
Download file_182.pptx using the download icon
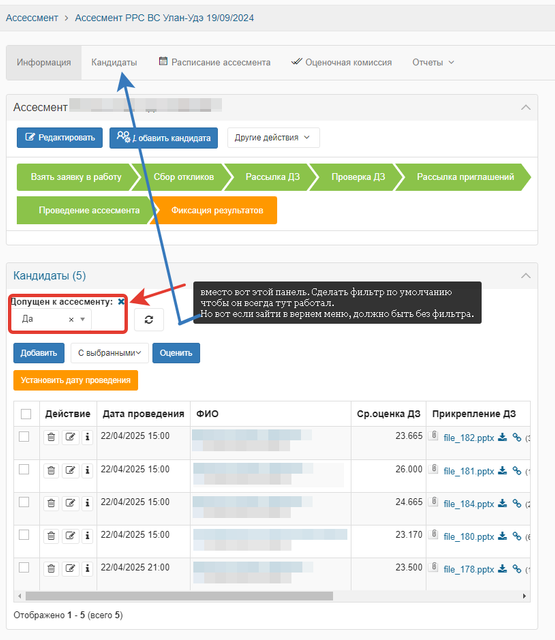[503, 437]
